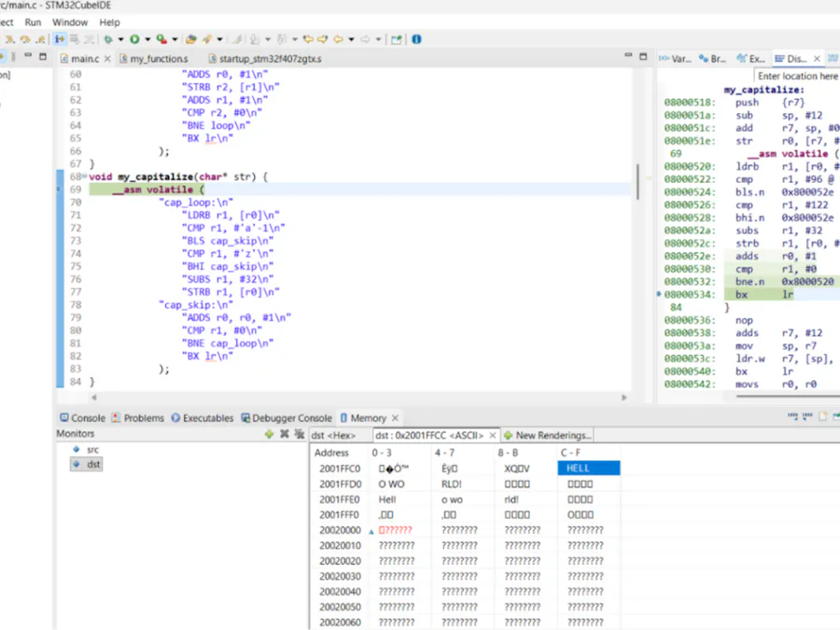The height and width of the screenshot is (630, 840).
Task: Open the Back history dropdown arrow
Action: [x=352, y=39]
